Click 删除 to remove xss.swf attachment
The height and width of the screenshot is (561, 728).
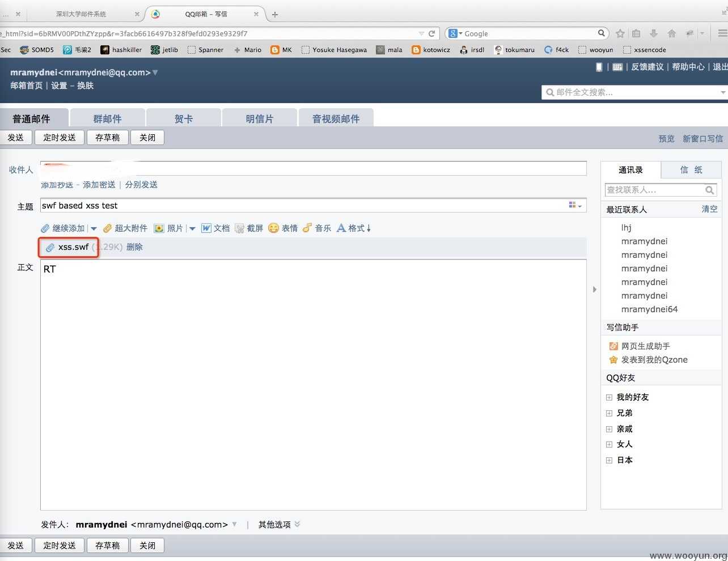(134, 247)
